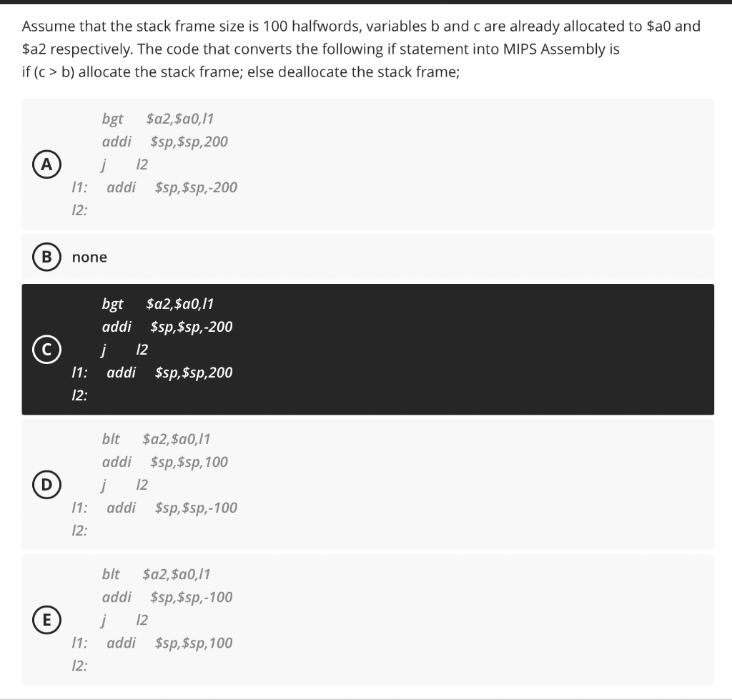Click the "bgt $a2,$a0,l1" line in option A
Image resolution: width=732 pixels, height=700 pixels.
click(159, 119)
